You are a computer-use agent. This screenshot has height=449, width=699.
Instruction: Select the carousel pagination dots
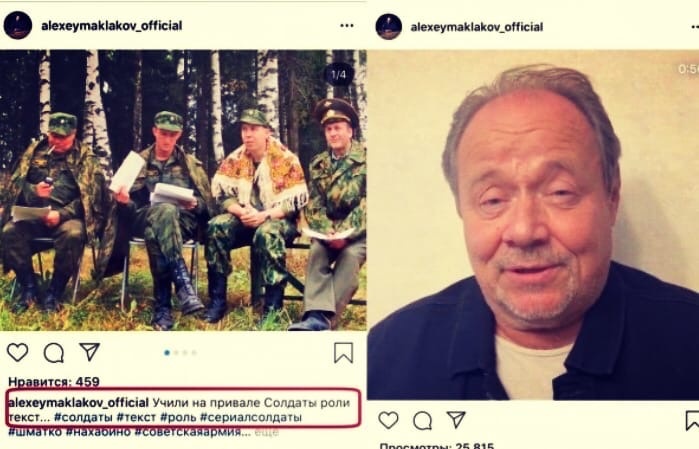point(181,353)
